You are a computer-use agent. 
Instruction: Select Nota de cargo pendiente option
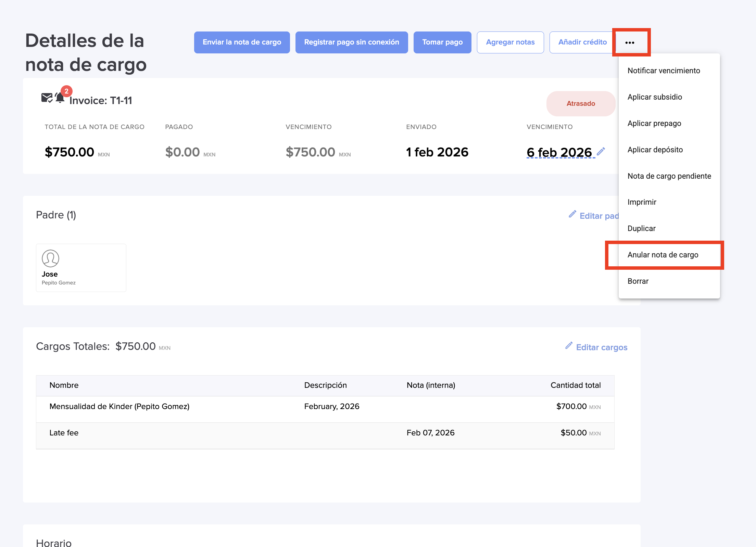coord(669,176)
